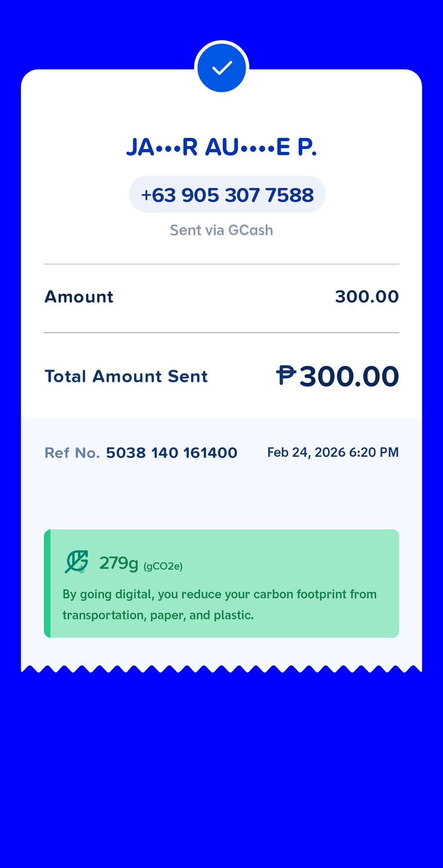The image size is (443, 868).
Task: Tap the zigzag bottom edge of receipt
Action: click(221, 668)
